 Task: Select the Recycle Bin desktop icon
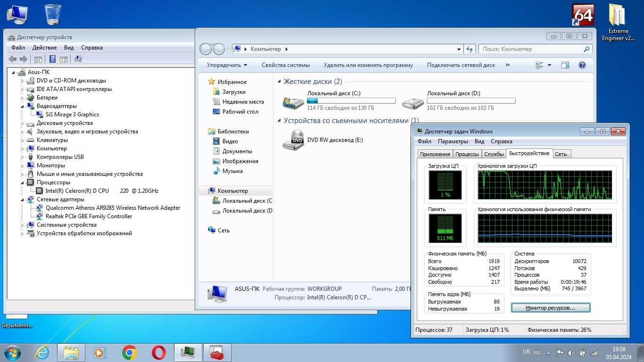pos(53,14)
